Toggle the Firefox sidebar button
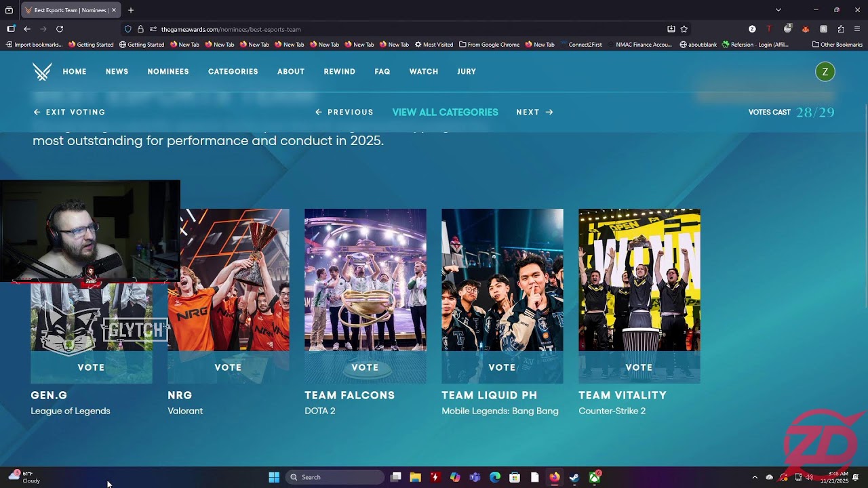This screenshot has width=868, height=488. click(x=11, y=29)
